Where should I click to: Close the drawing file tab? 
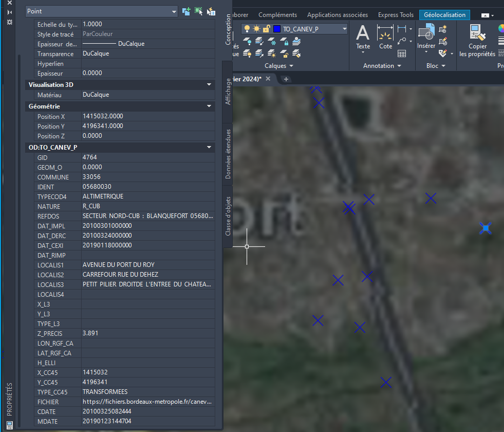(x=268, y=78)
